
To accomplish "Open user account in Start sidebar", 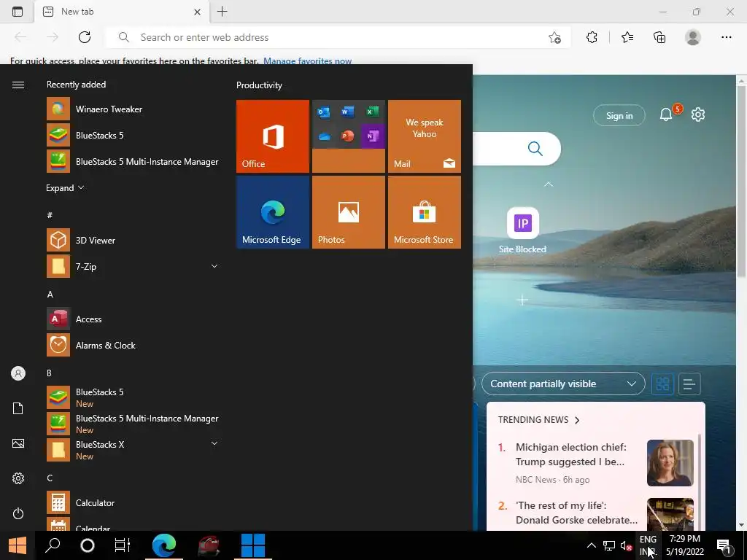I will (x=18, y=373).
